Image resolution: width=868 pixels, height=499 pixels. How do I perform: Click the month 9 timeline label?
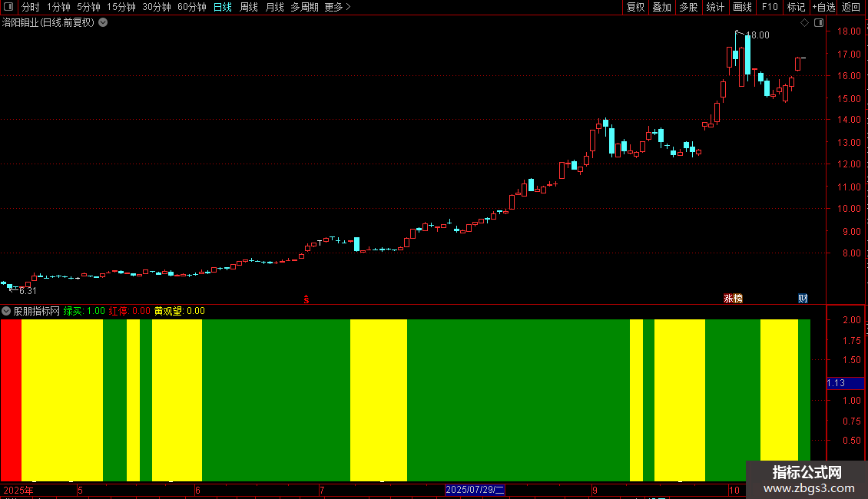595,490
